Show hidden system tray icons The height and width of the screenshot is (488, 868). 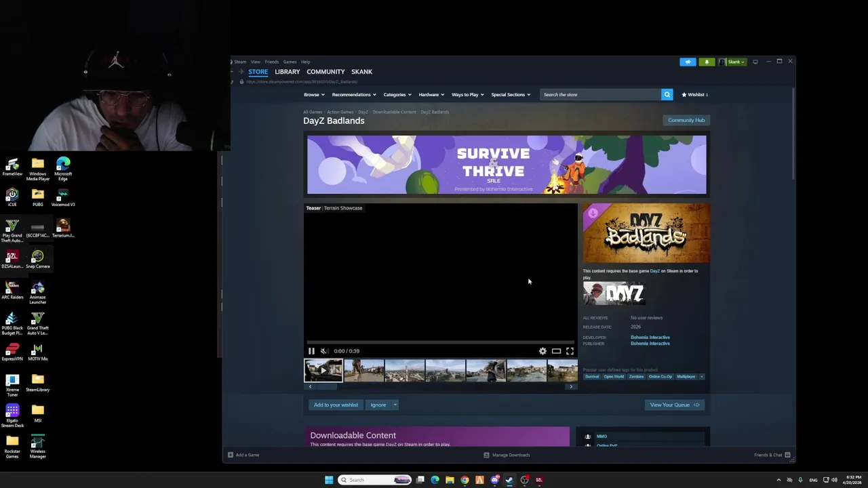778,480
